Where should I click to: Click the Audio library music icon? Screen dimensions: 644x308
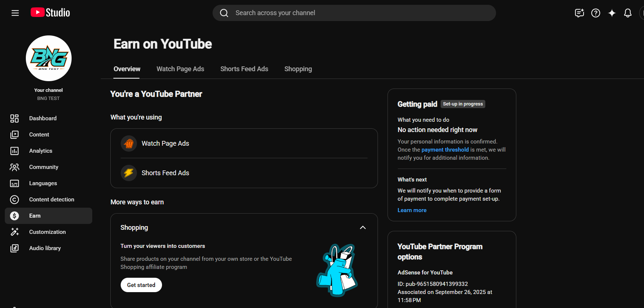(14, 248)
